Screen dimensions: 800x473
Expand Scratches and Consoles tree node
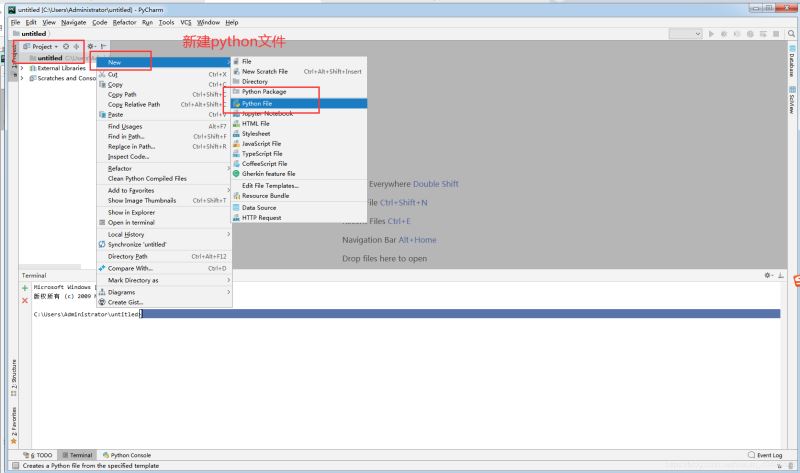(x=22, y=78)
